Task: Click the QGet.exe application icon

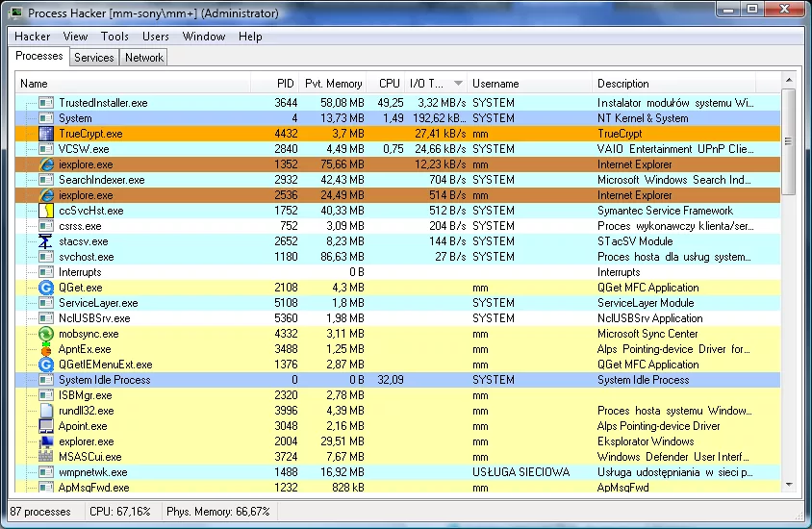Action: [46, 288]
